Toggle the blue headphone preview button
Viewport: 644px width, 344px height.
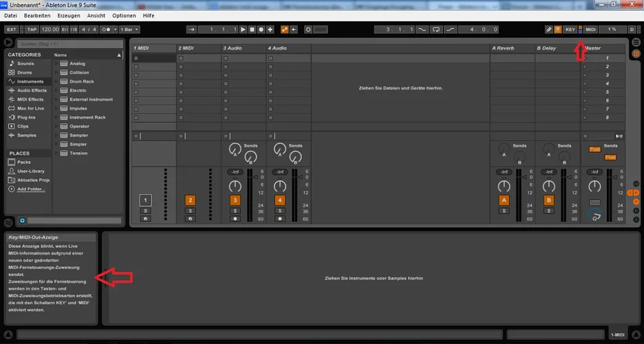pyautogui.click(x=22, y=220)
